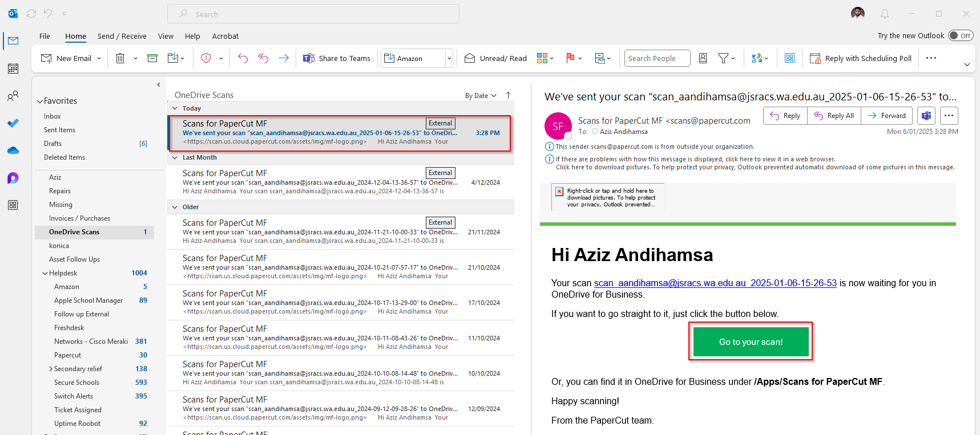The width and height of the screenshot is (980, 435).
Task: Open the Help tab
Action: pos(192,36)
